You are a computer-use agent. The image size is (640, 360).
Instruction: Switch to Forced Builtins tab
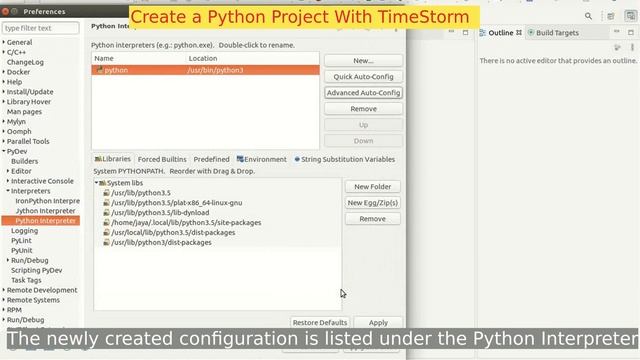pyautogui.click(x=162, y=159)
